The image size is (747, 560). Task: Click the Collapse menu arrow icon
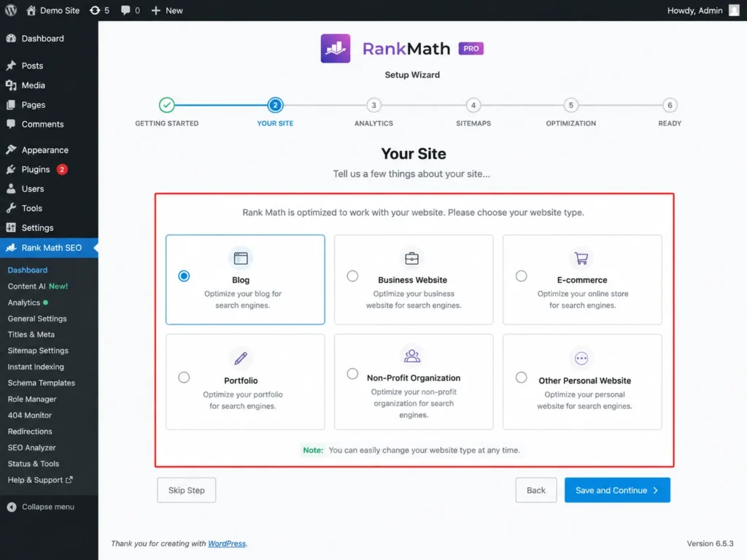(x=12, y=507)
